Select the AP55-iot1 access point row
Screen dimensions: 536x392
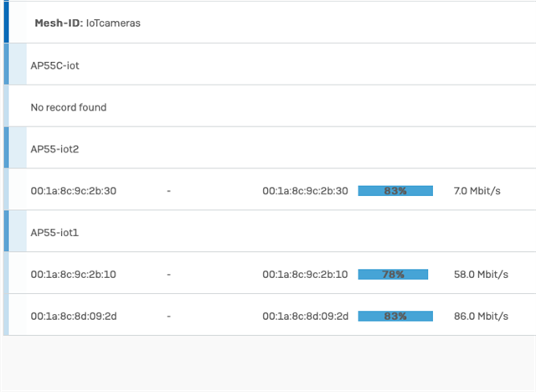click(x=55, y=233)
